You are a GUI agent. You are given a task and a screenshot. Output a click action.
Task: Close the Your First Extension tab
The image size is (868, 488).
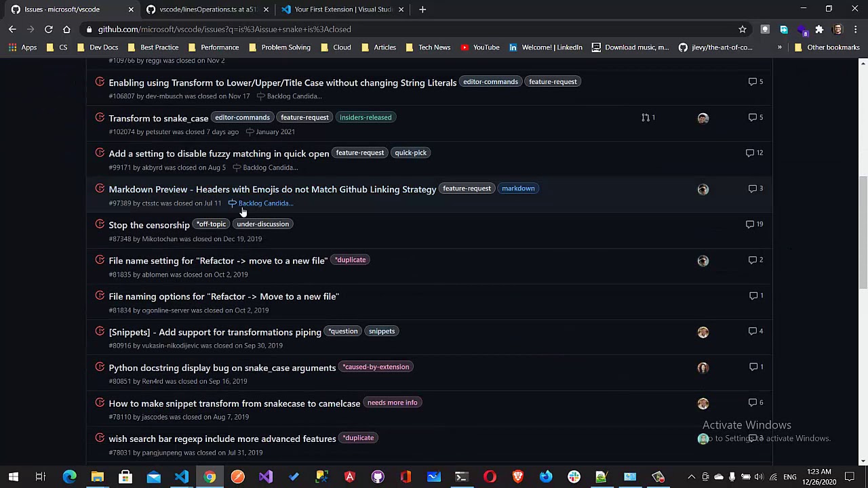click(401, 9)
